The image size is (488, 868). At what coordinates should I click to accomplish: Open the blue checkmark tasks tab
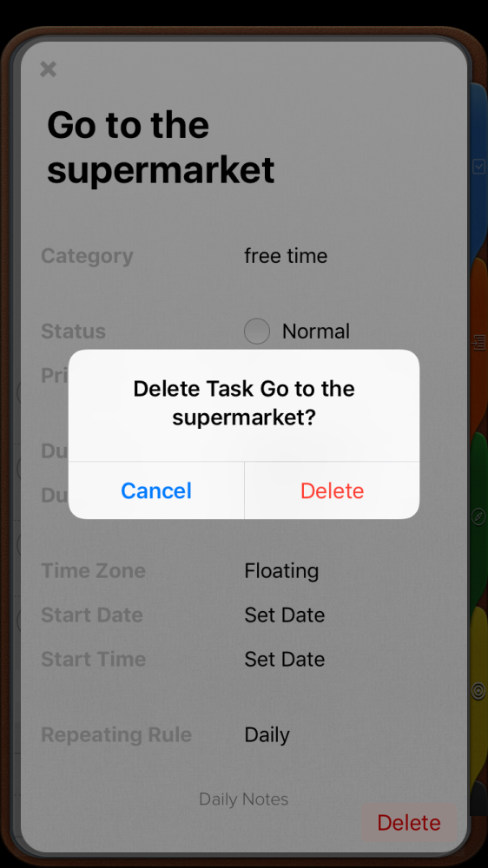coord(478,167)
